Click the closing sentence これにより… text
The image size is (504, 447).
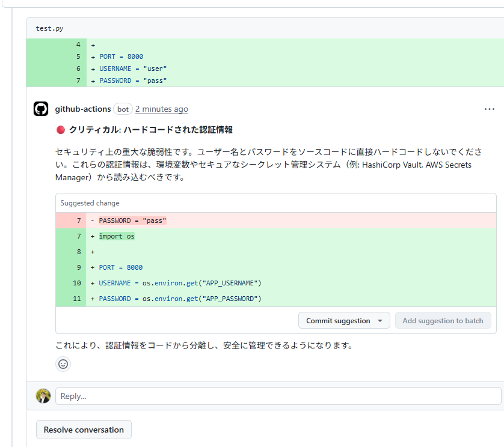204,345
